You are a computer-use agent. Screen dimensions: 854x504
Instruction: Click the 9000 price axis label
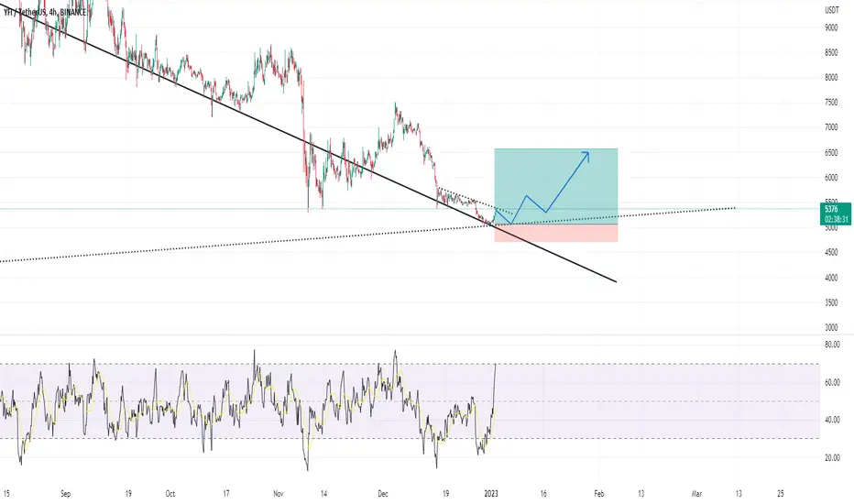coord(831,27)
